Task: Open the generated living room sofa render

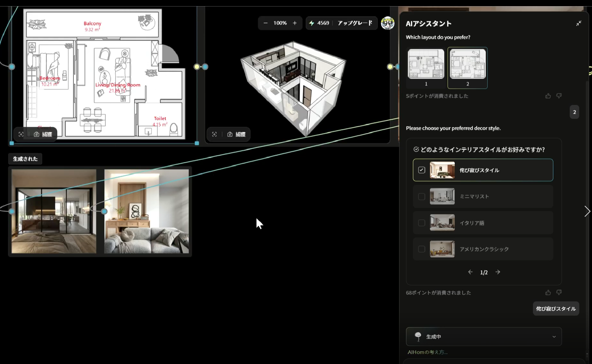Action: coord(147,211)
